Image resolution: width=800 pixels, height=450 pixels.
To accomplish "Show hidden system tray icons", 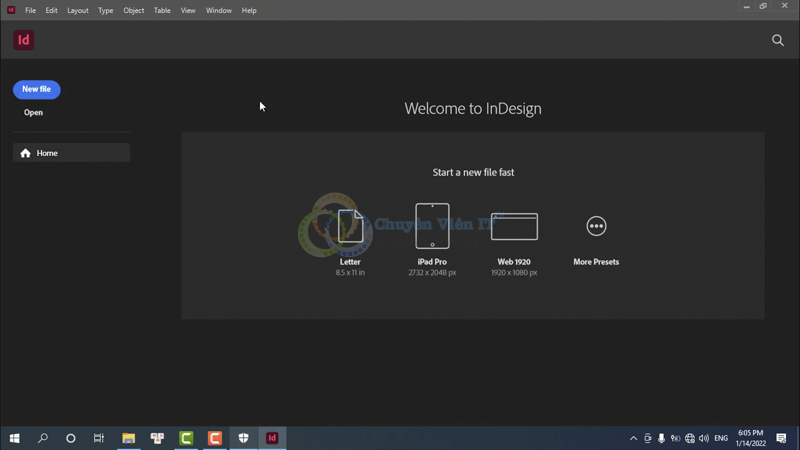I will 633,438.
